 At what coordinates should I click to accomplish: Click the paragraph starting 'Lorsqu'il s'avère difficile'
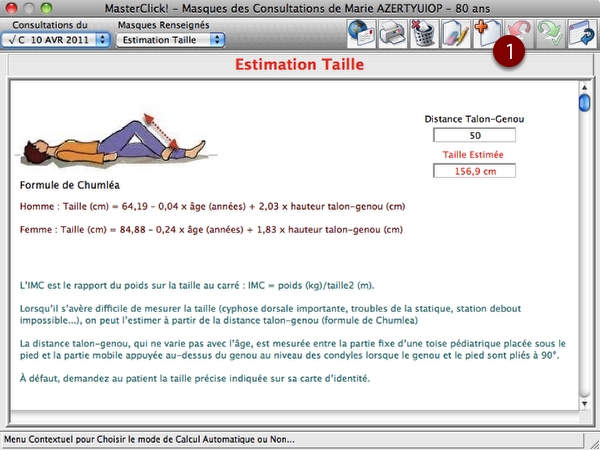click(270, 315)
